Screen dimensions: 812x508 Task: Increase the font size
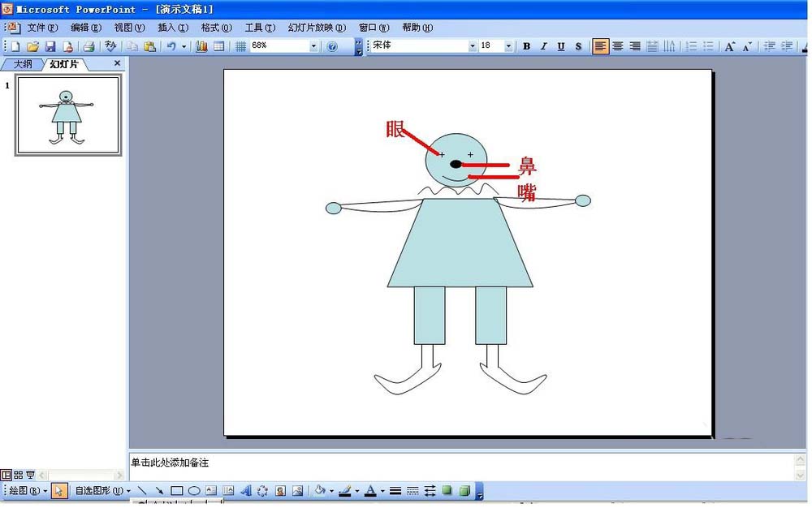[x=729, y=46]
